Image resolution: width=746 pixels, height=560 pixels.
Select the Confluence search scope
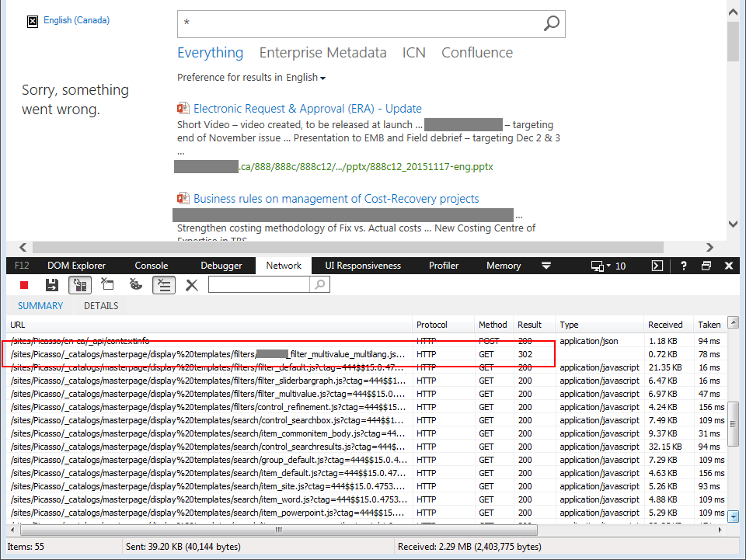[x=477, y=53]
